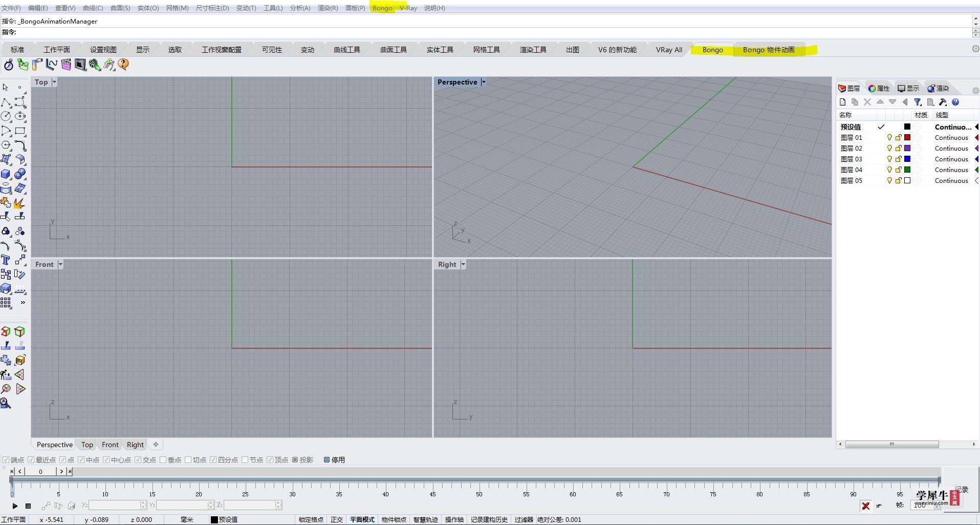Expand more tools chevron in left toolbar

click(x=23, y=303)
